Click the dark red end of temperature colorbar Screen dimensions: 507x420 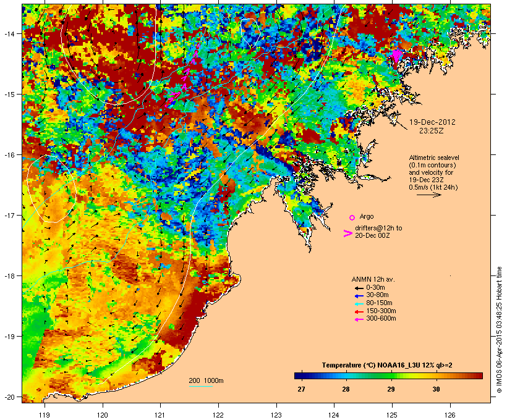(478, 376)
